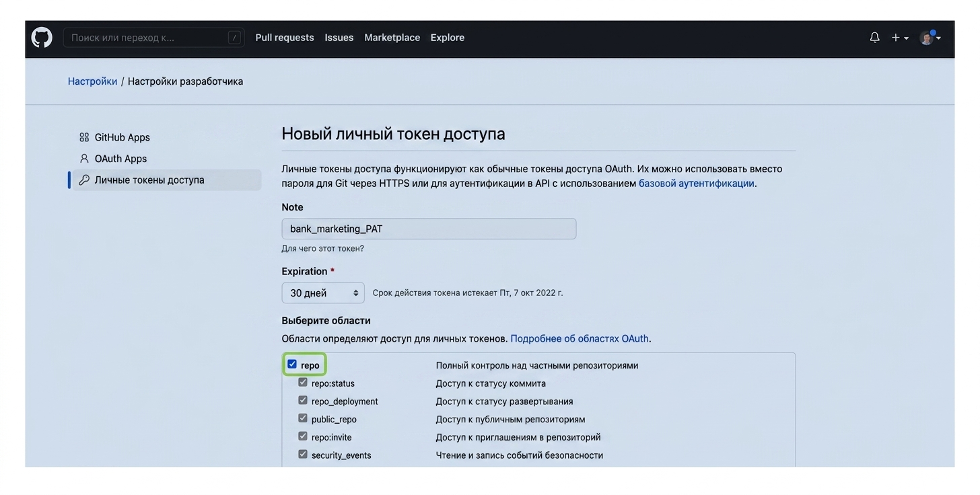This screenshot has width=980, height=495.
Task: Click the Настройки разработчика breadcrumb text
Action: pos(186,81)
